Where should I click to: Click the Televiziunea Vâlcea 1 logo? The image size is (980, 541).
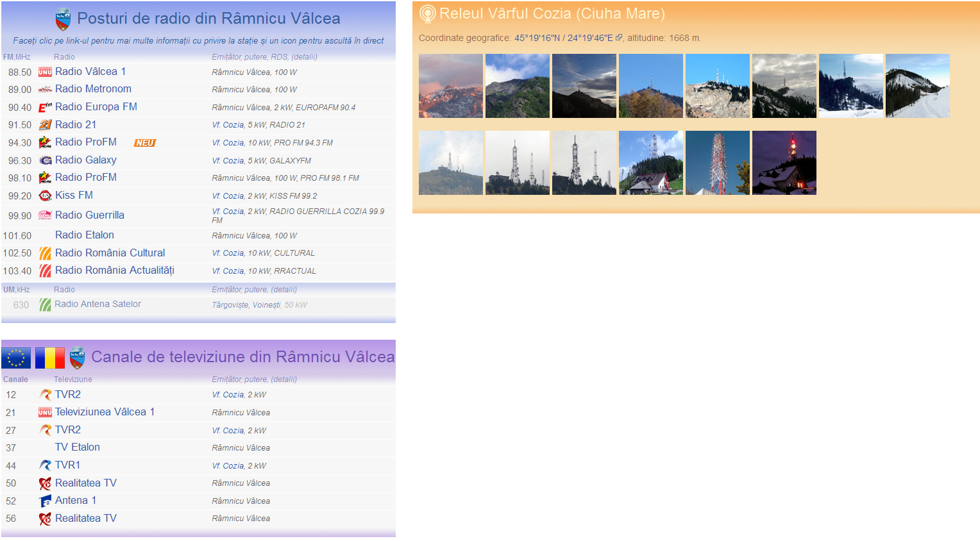pos(45,412)
